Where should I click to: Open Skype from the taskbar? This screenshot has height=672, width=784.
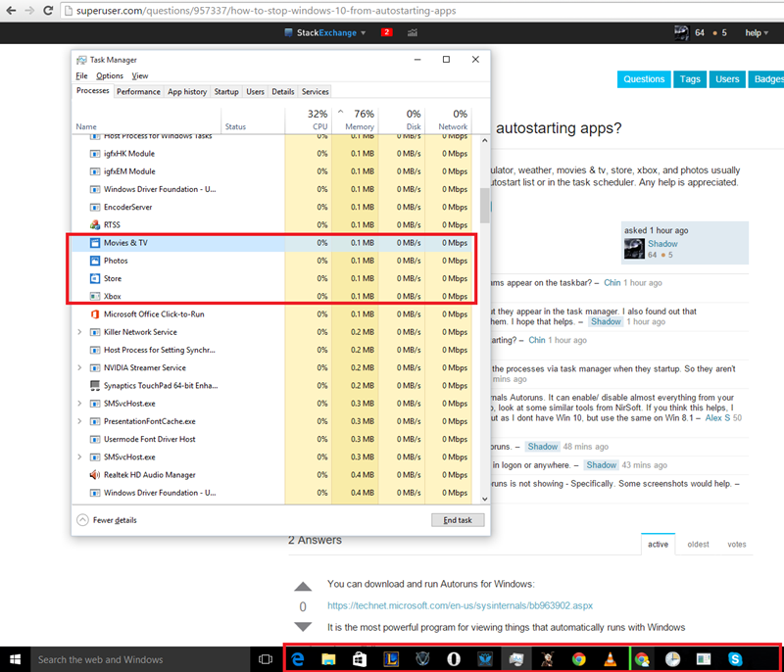[734, 659]
